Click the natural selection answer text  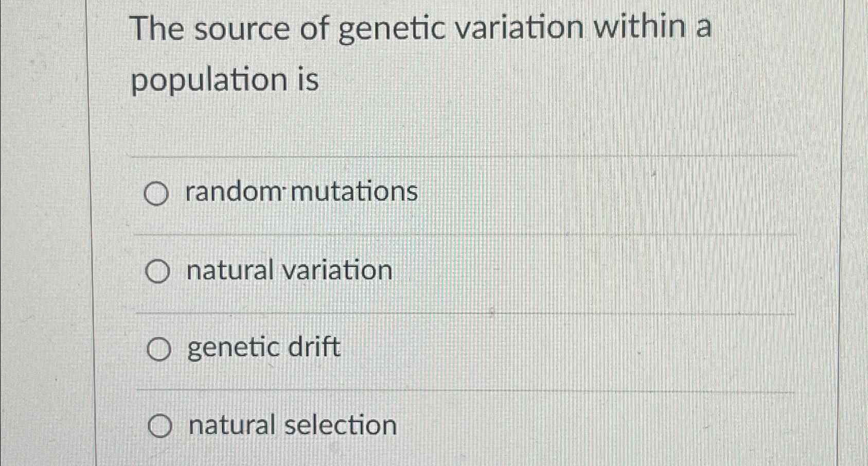(x=291, y=426)
